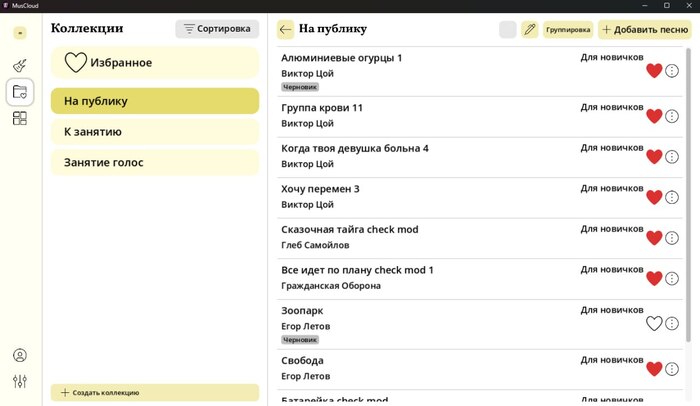Toggle the heart for Сказочная тайга check mod

(x=654, y=238)
